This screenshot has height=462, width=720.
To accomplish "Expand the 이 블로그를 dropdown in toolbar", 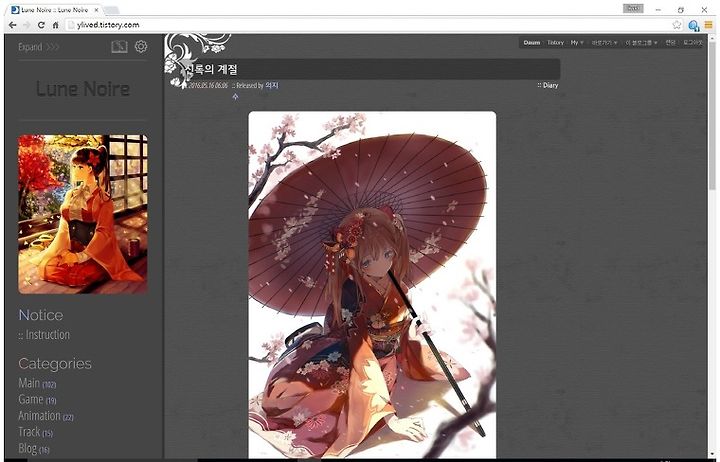I will pyautogui.click(x=641, y=43).
